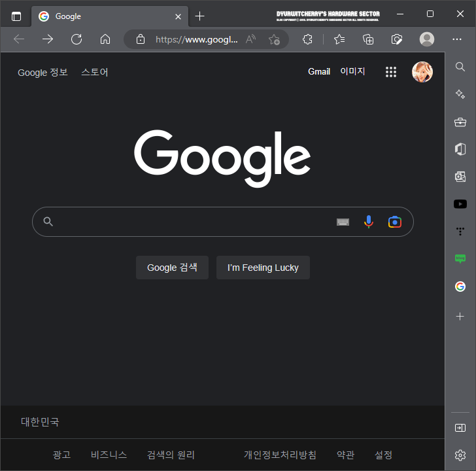
Task: Open Google account profile photo
Action: tap(422, 72)
